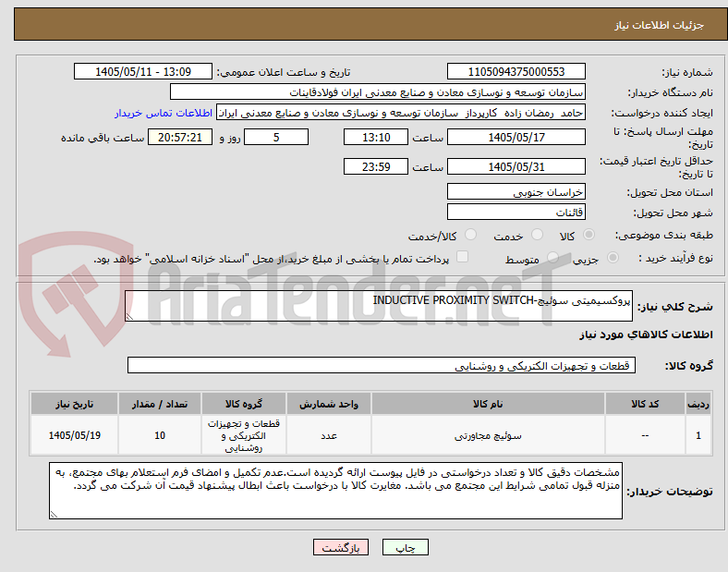This screenshot has width=728, height=572.
Task: Click the buyer organization name field
Action: click(378, 91)
